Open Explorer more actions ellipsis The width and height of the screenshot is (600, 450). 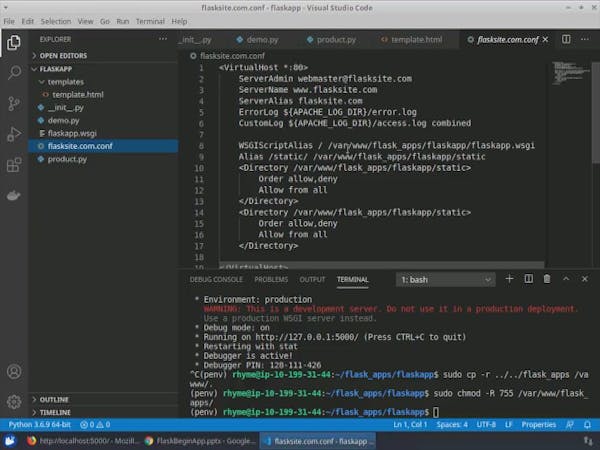[163, 39]
